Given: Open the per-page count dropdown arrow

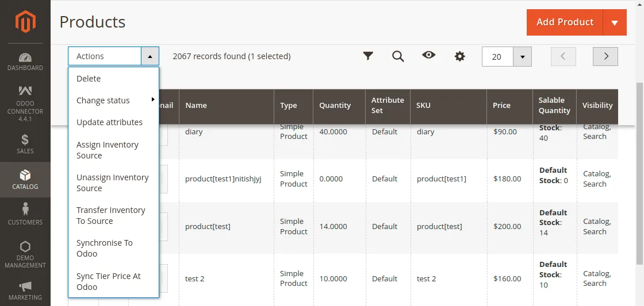Looking at the screenshot, I should (523, 57).
